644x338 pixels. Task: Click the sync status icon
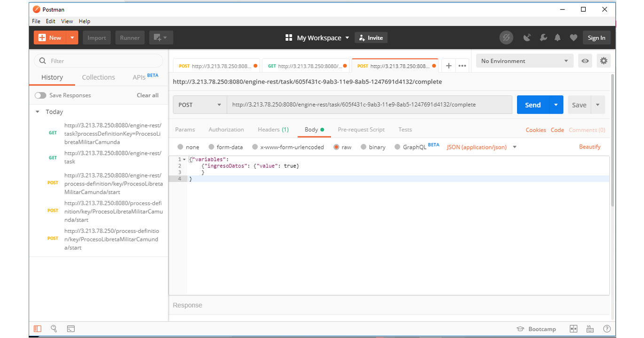tap(506, 38)
